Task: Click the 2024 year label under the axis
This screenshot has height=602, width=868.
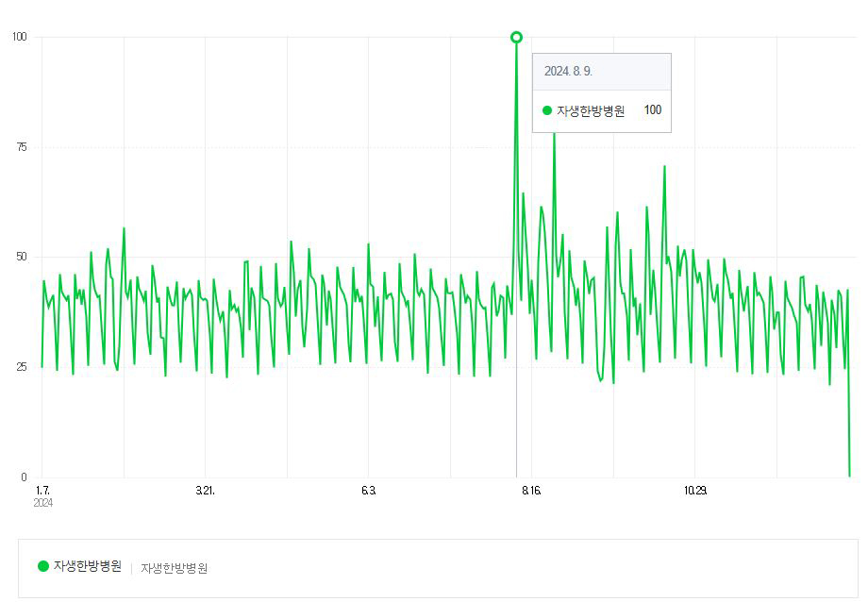Action: (43, 503)
